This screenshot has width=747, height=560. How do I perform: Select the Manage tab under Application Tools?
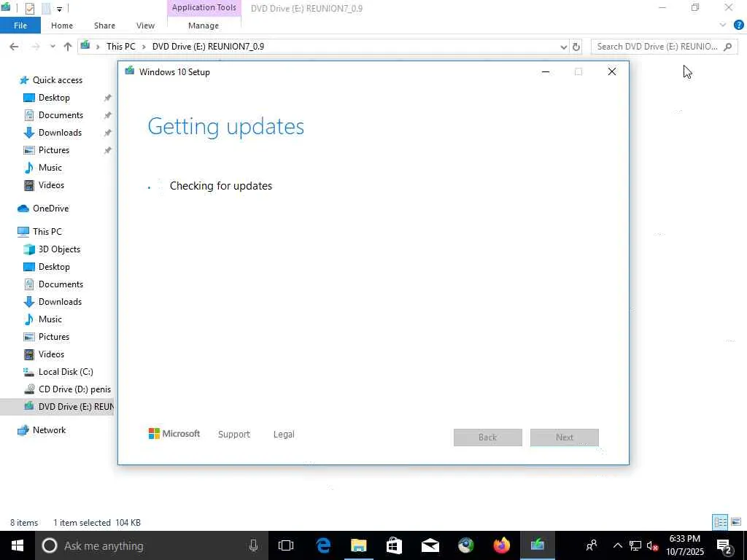pos(204,26)
